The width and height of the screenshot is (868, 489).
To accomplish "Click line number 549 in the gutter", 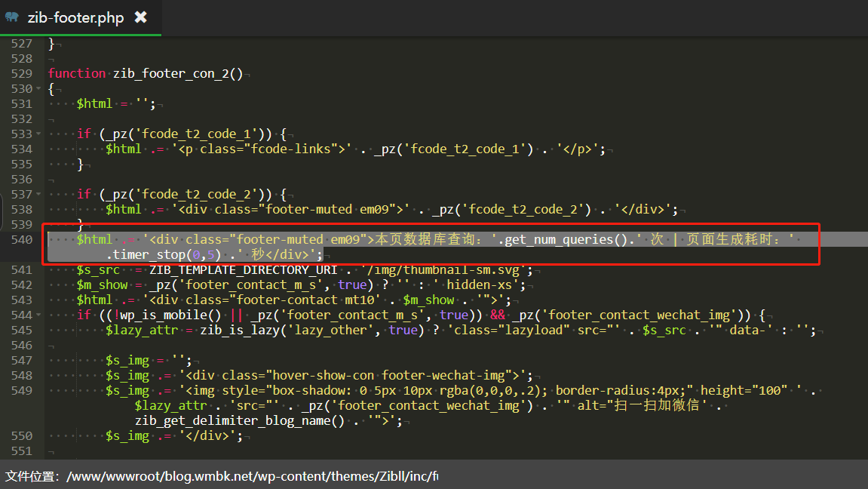I will click(22, 390).
